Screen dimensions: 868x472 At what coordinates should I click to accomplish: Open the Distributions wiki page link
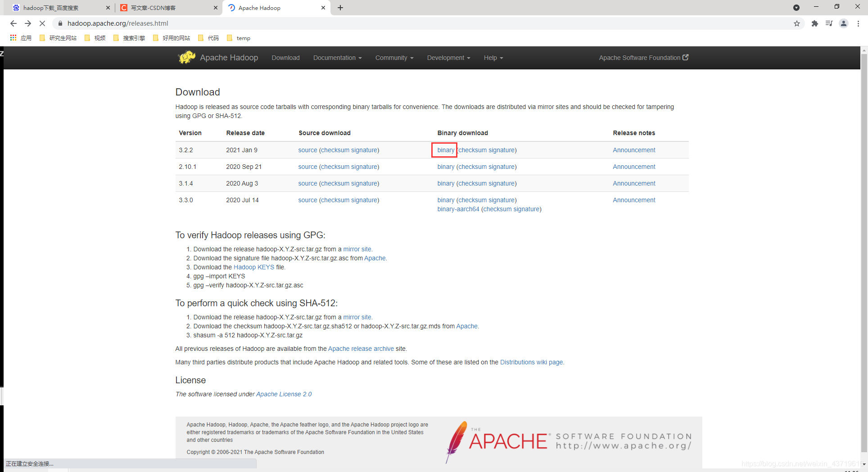(531, 362)
